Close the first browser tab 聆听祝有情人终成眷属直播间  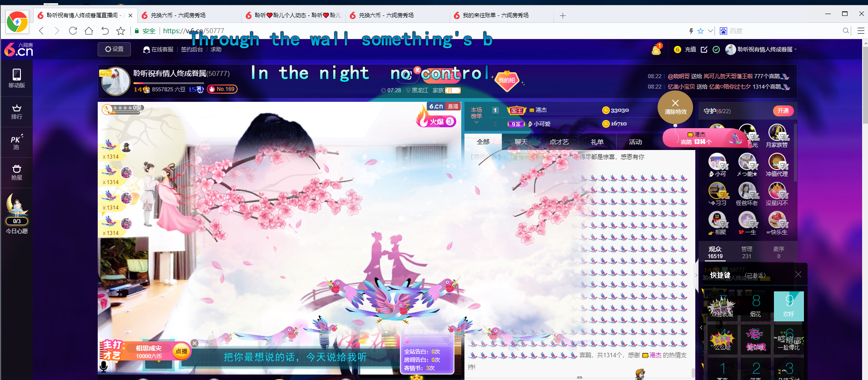tap(130, 15)
